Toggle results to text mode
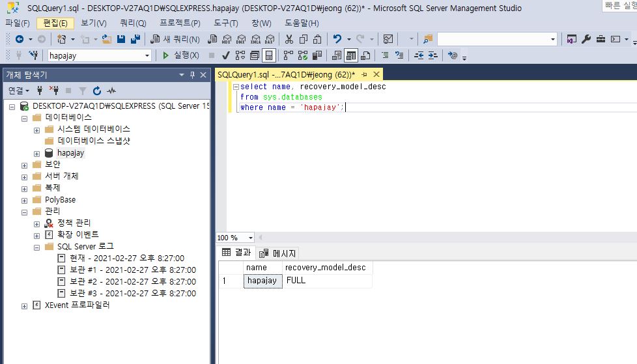Viewport: 637px width, 364px height. (336, 55)
